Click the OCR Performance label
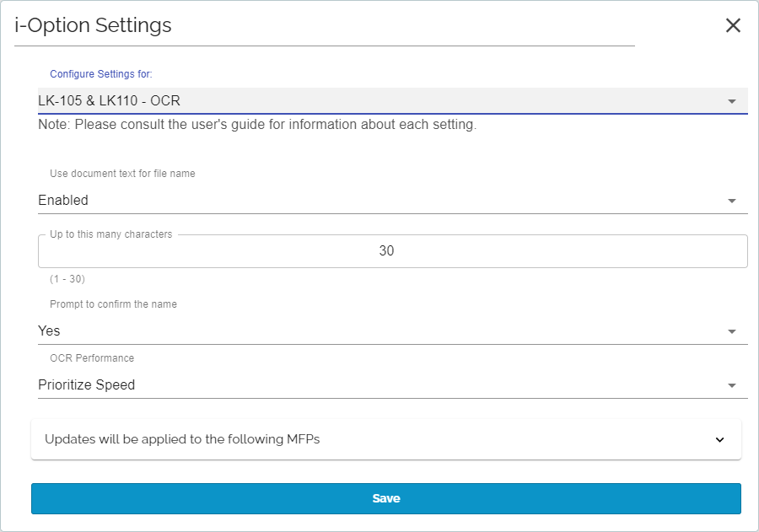Image resolution: width=759 pixels, height=532 pixels. [92, 358]
